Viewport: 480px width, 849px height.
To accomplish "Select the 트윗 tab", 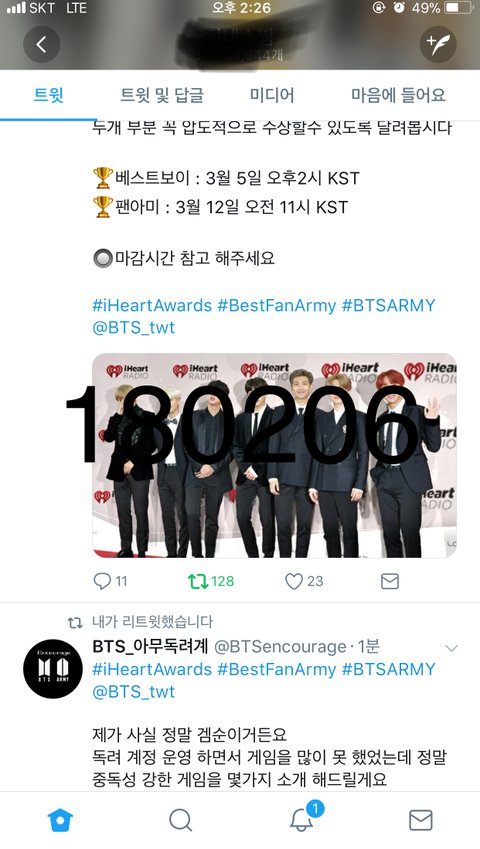I will point(49,95).
